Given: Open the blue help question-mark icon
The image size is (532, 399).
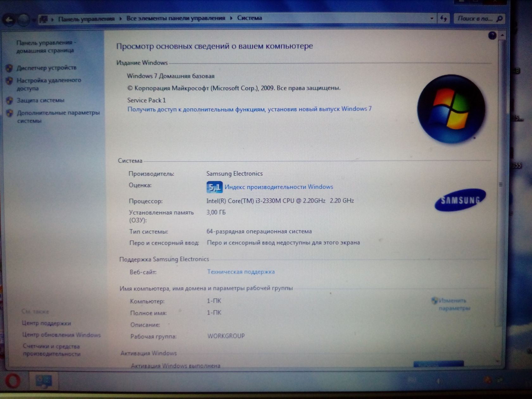Looking at the screenshot, I should 492,35.
